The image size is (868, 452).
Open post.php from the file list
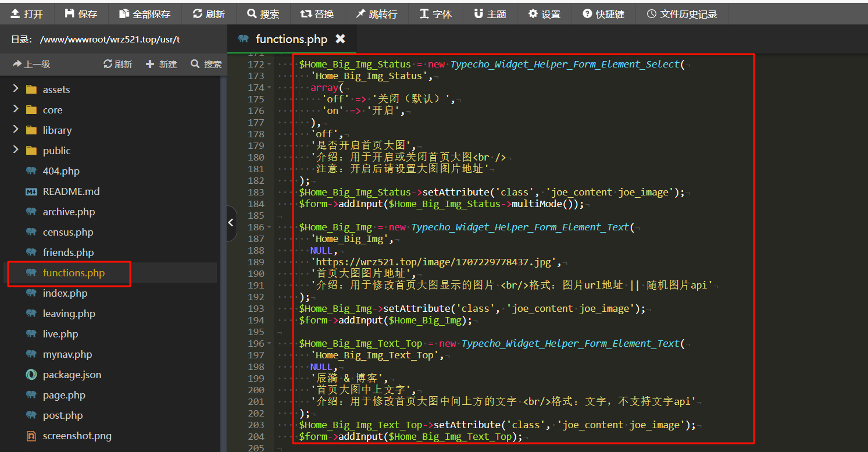tap(63, 415)
